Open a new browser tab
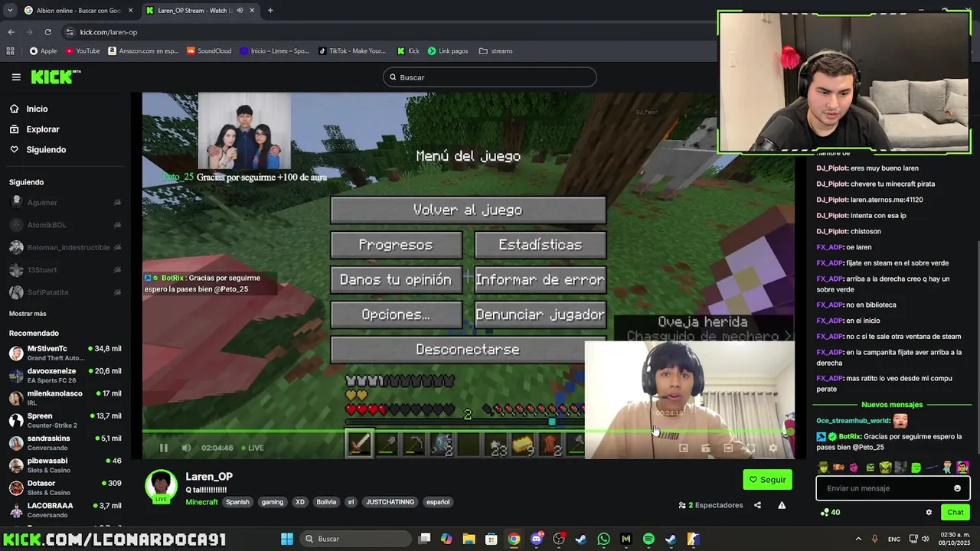The width and height of the screenshot is (980, 551). [x=270, y=11]
